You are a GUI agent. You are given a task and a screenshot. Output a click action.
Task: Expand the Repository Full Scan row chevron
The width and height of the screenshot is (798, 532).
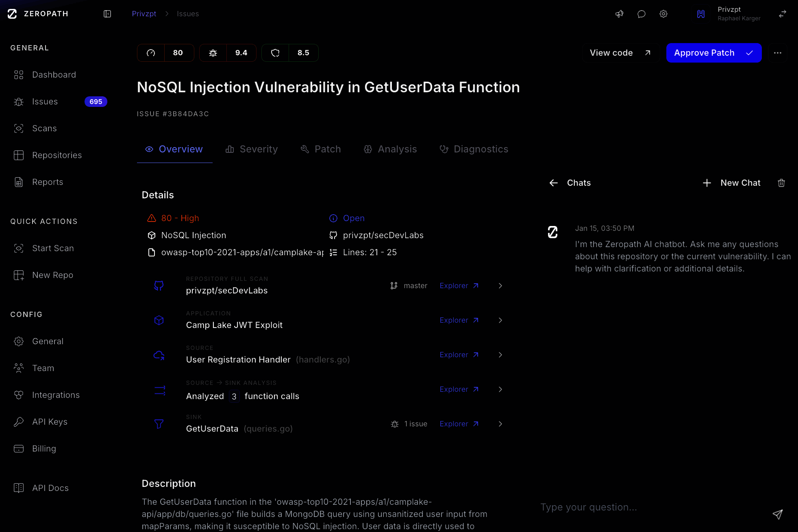pyautogui.click(x=500, y=286)
